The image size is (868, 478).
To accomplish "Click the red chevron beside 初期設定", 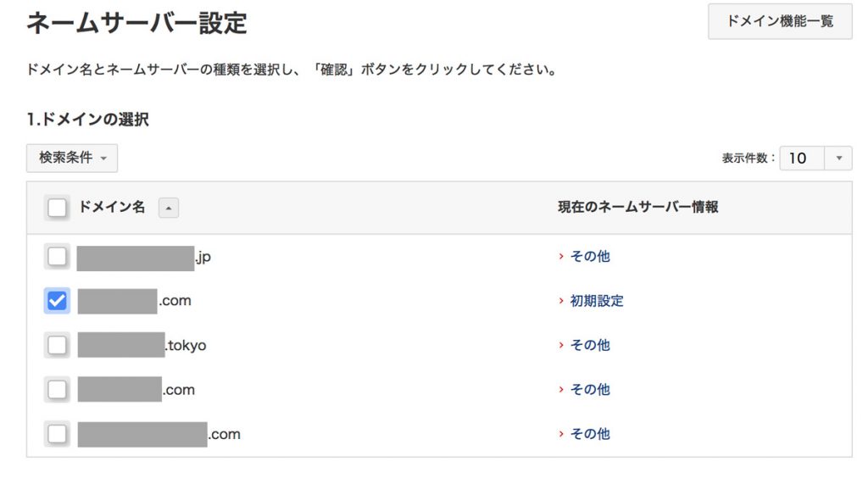I will [x=561, y=301].
